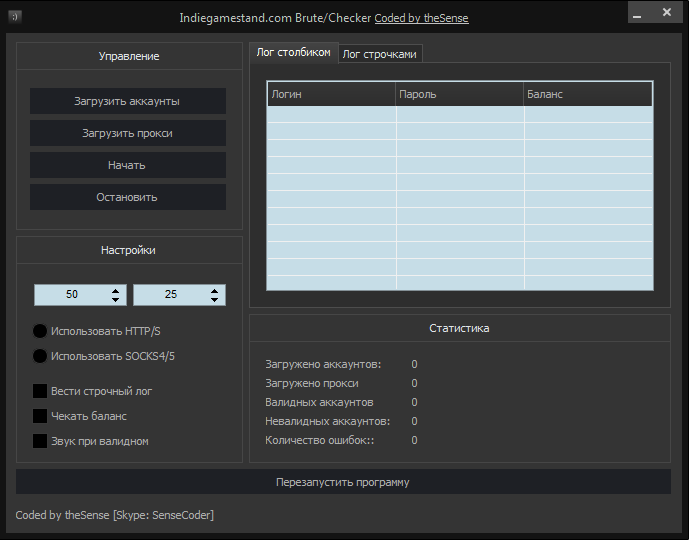Select the Использовать SOCKS4/5 radio button
This screenshot has height=540, width=689.
click(x=40, y=356)
